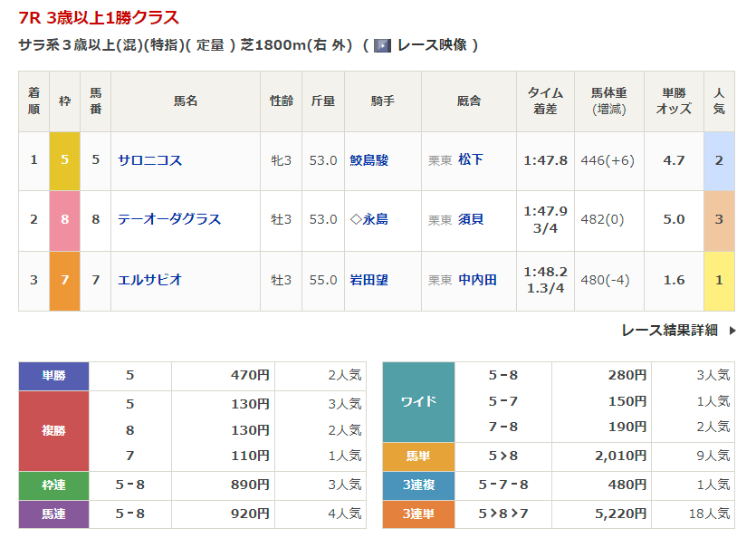Select jockey 岩田望 link
The height and width of the screenshot is (538, 756).
click(368, 280)
